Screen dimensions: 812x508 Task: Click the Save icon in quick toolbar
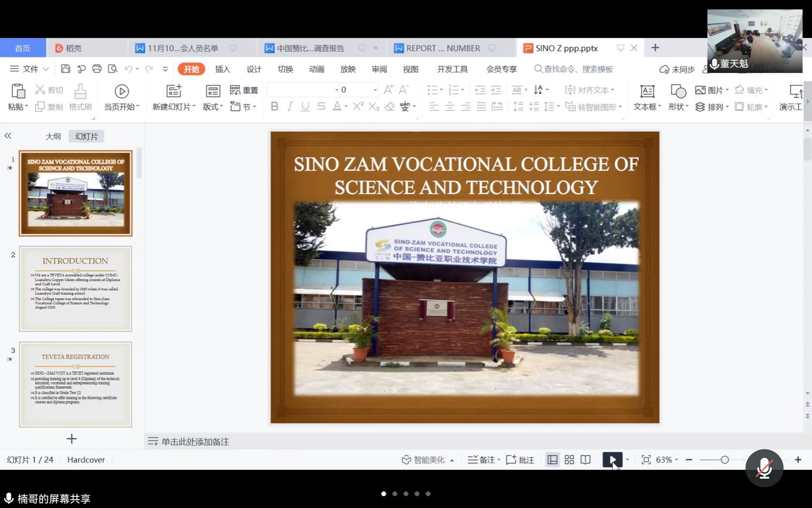tap(65, 69)
